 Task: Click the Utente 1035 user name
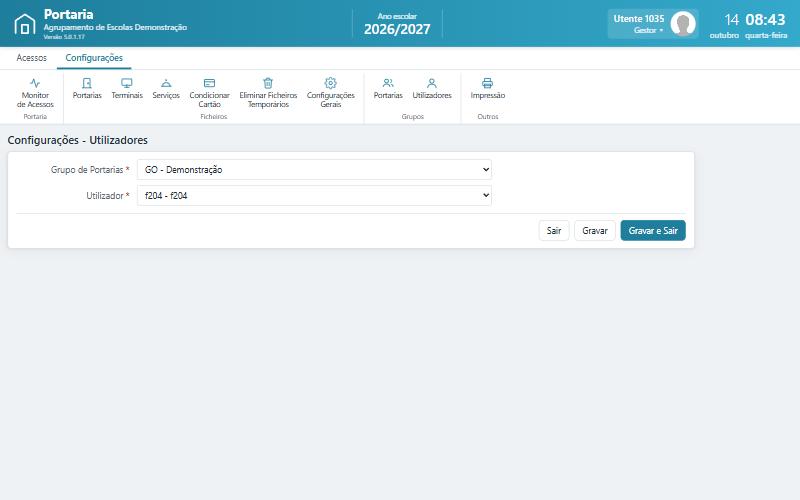click(639, 18)
